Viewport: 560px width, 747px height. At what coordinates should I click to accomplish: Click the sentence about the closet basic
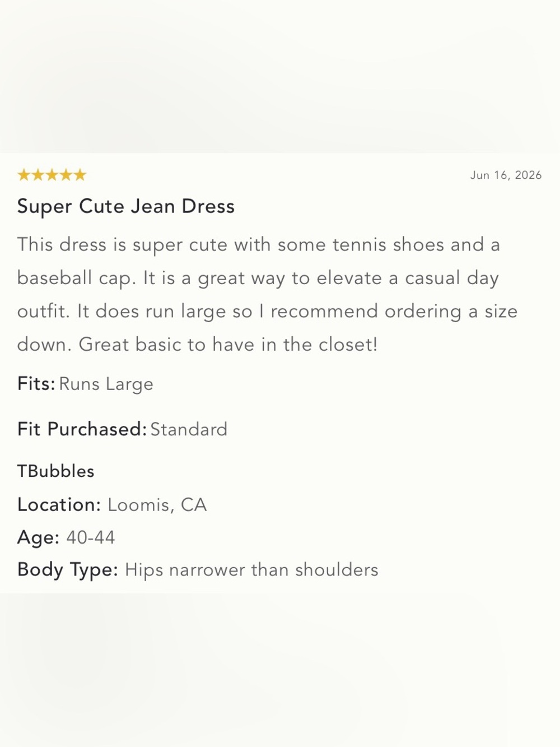[x=228, y=345]
